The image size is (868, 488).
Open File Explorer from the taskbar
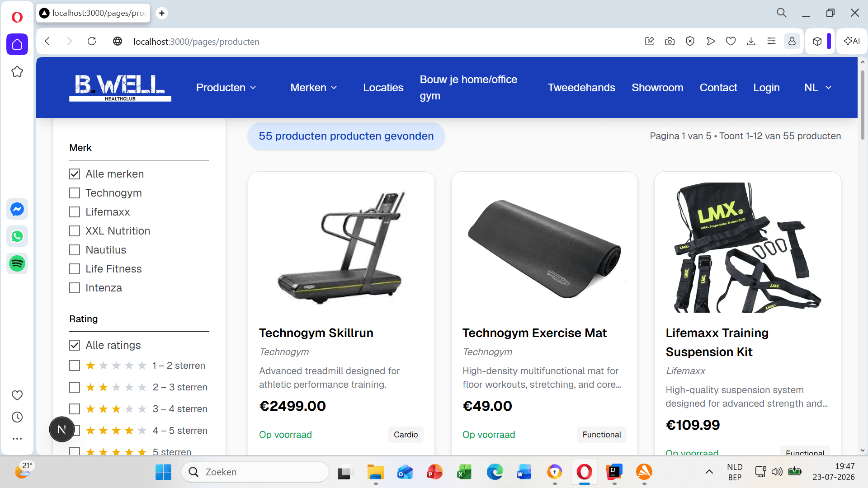tap(375, 472)
